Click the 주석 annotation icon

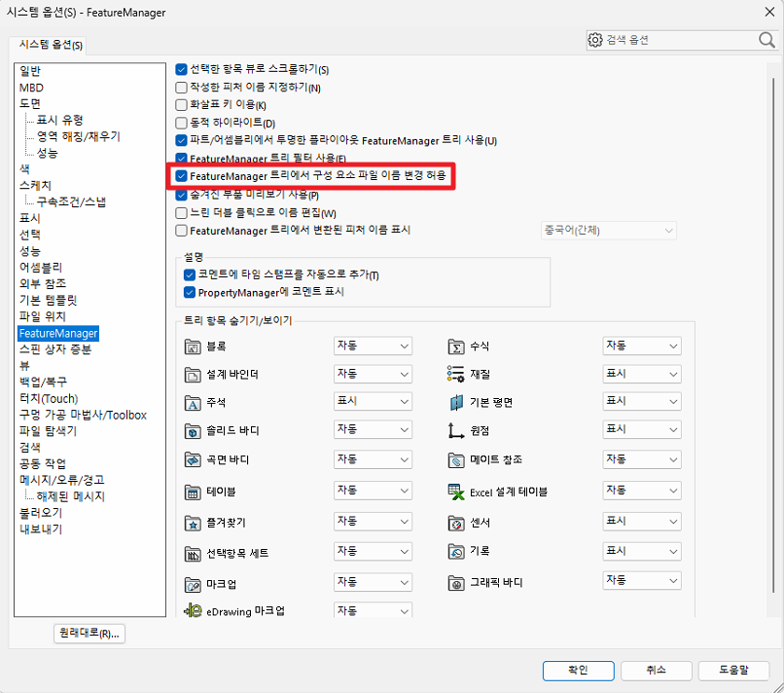point(193,402)
